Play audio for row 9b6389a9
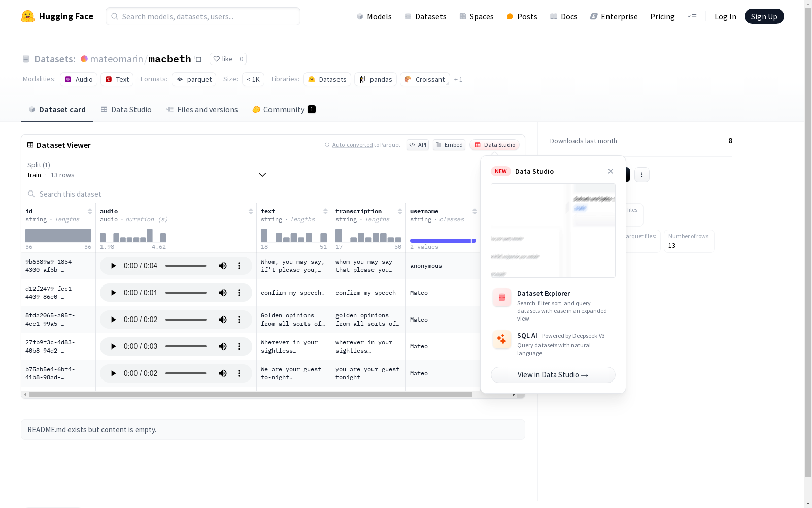This screenshot has height=508, width=812. click(113, 266)
